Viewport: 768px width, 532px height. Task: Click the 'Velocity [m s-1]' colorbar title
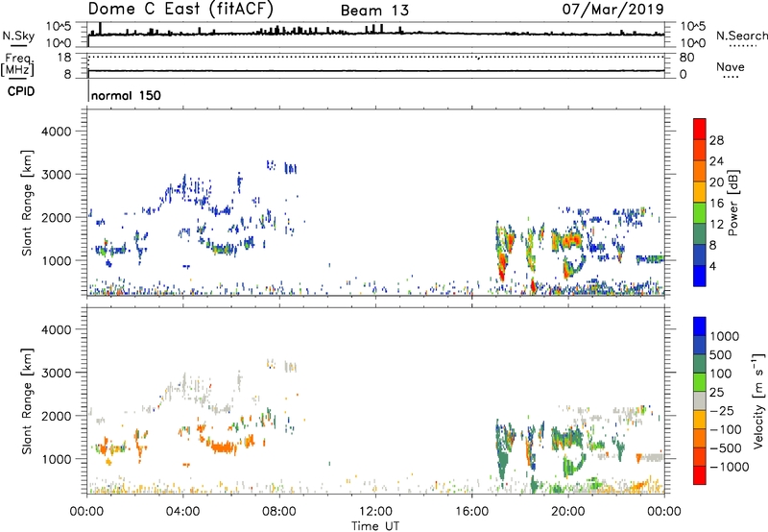click(x=758, y=401)
